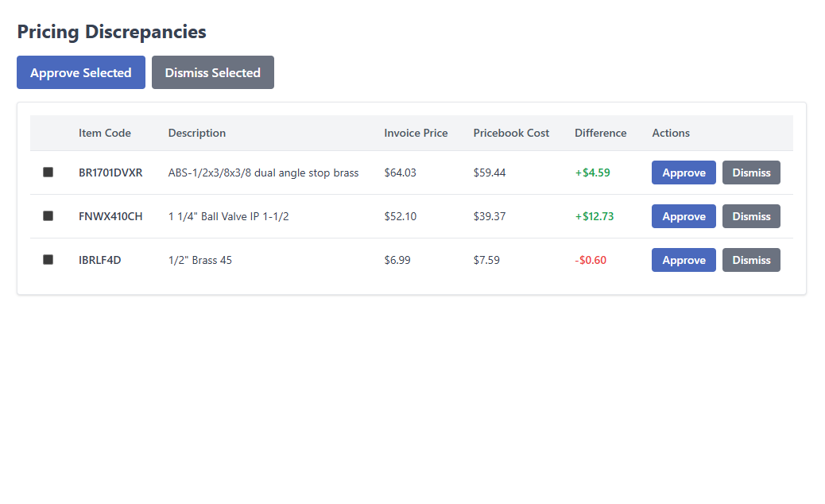Click the +$12.73 difference value
This screenshot has width=825, height=504.
pos(594,216)
